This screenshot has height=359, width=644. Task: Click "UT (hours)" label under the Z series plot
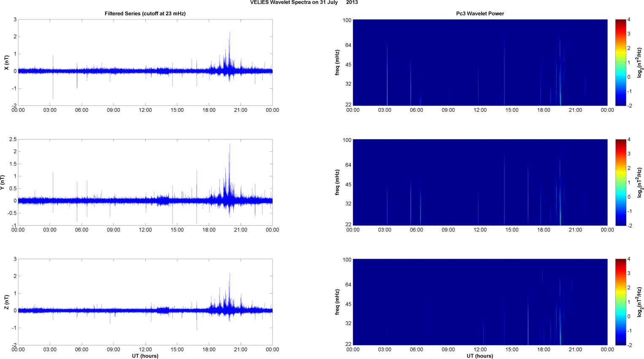point(145,356)
